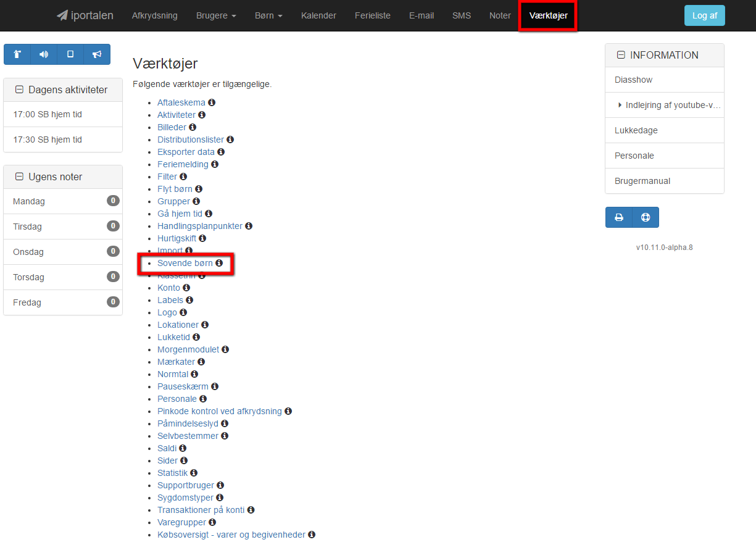Go to Afkrydsning in the navbar

click(155, 15)
